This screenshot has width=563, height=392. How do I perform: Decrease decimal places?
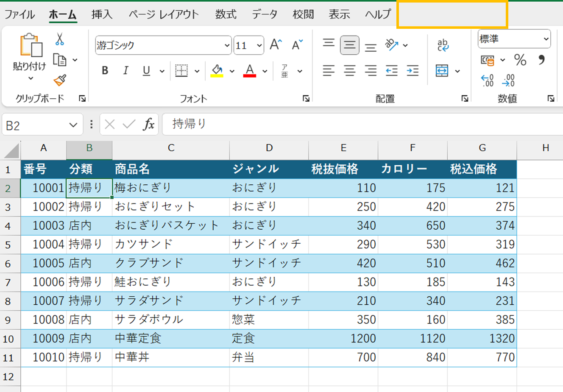coord(508,80)
